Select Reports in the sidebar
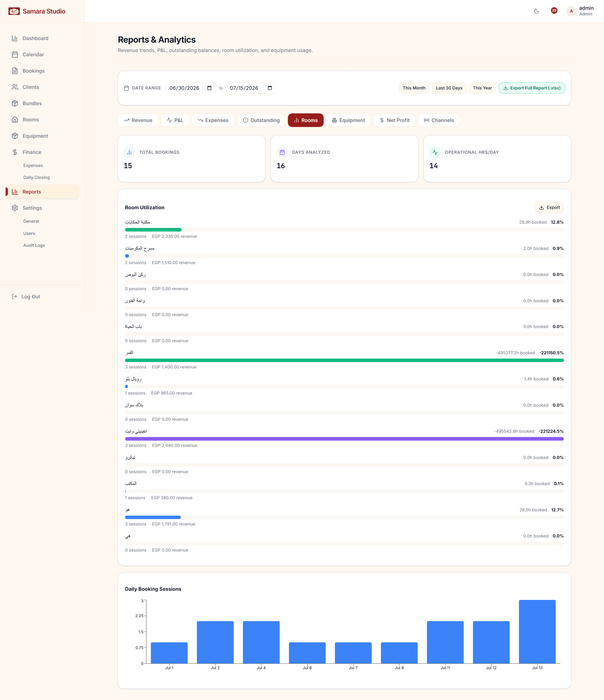This screenshot has height=700, width=604. click(x=43, y=192)
